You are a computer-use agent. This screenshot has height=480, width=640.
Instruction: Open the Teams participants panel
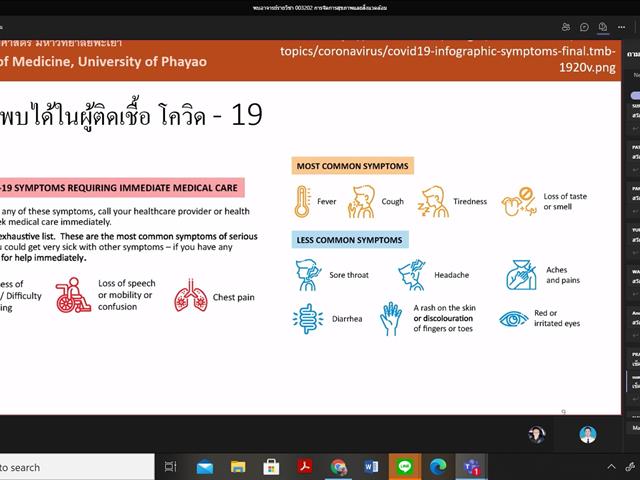point(566,27)
